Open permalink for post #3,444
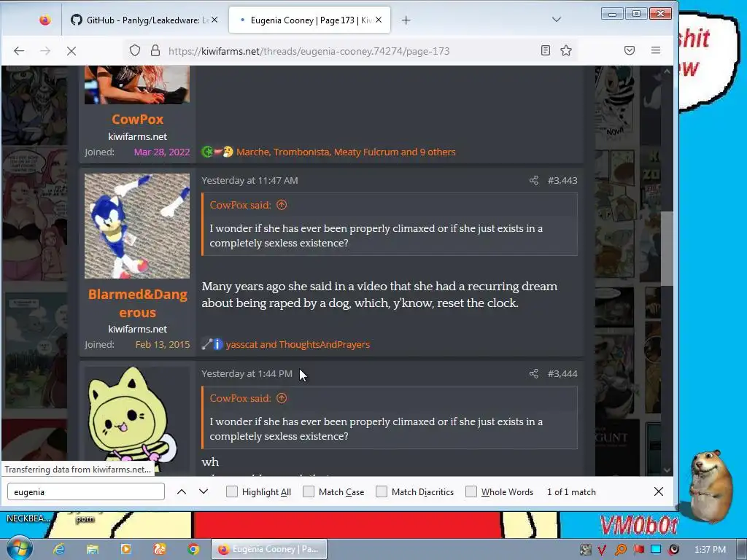747x560 pixels. point(562,374)
